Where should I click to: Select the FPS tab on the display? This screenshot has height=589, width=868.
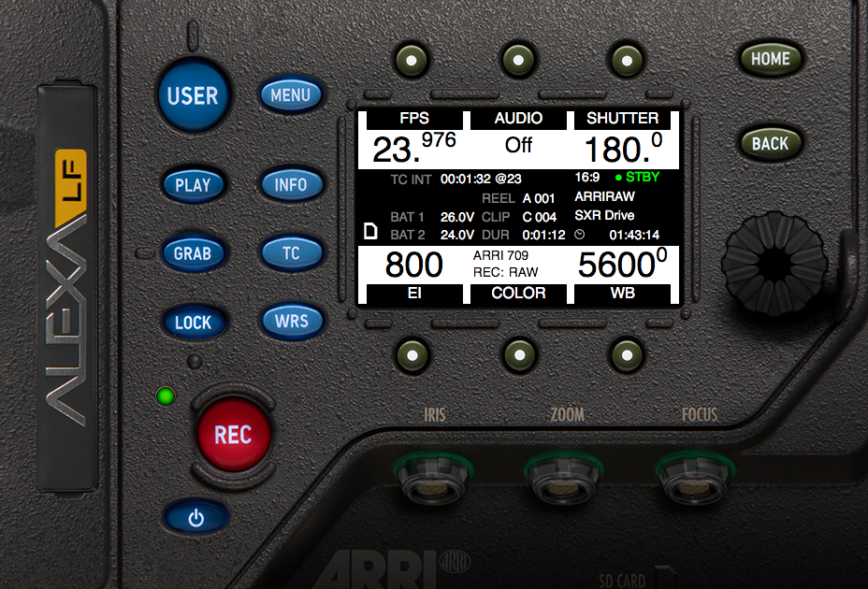click(x=414, y=119)
